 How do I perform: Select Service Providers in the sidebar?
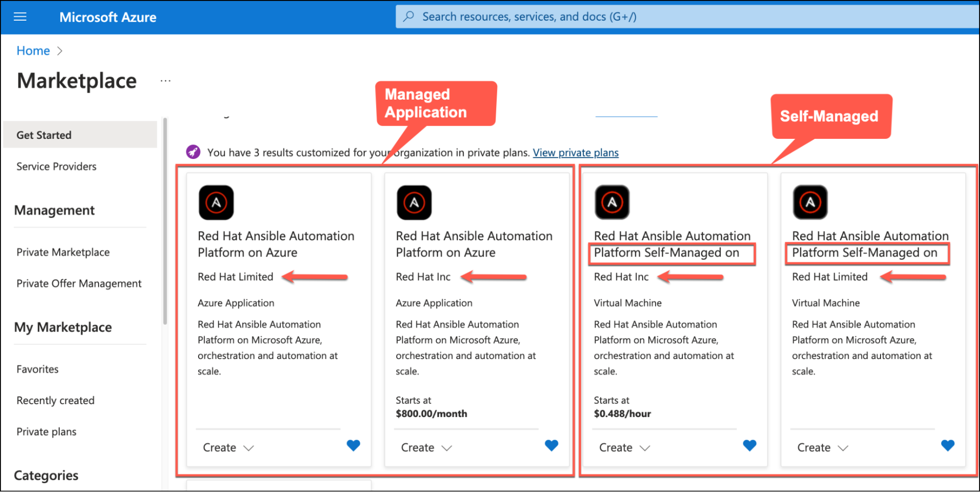coord(56,166)
